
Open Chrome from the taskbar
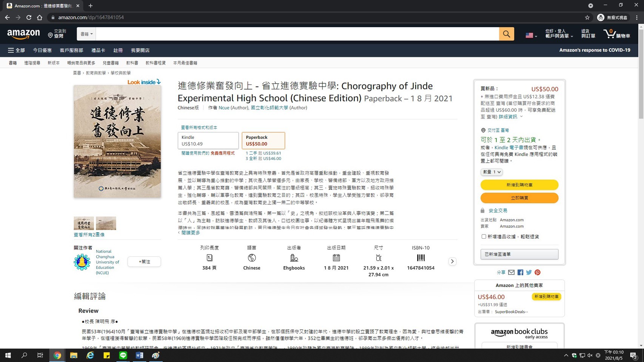pyautogui.click(x=57, y=355)
